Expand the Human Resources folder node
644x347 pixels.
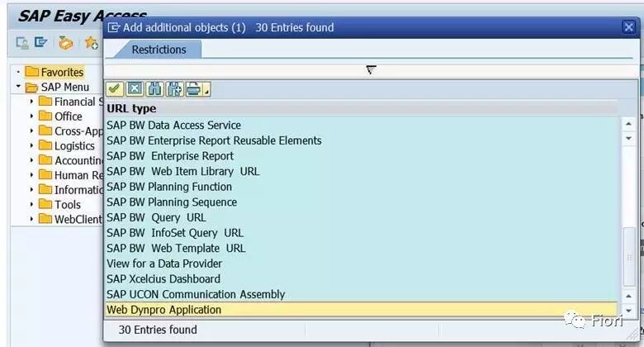pyautogui.click(x=31, y=174)
